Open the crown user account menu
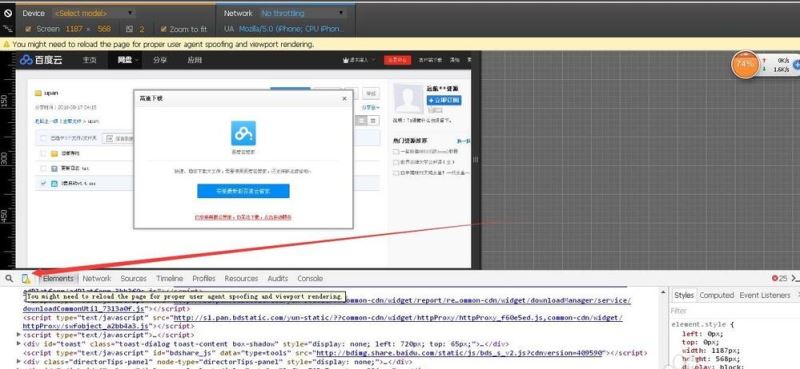Screen dimensions: 800x369 359,60
